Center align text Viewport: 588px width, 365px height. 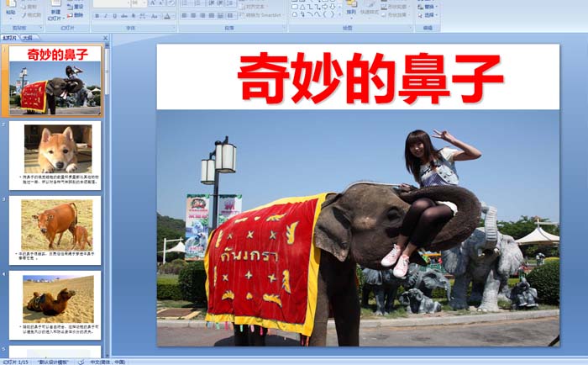point(193,16)
